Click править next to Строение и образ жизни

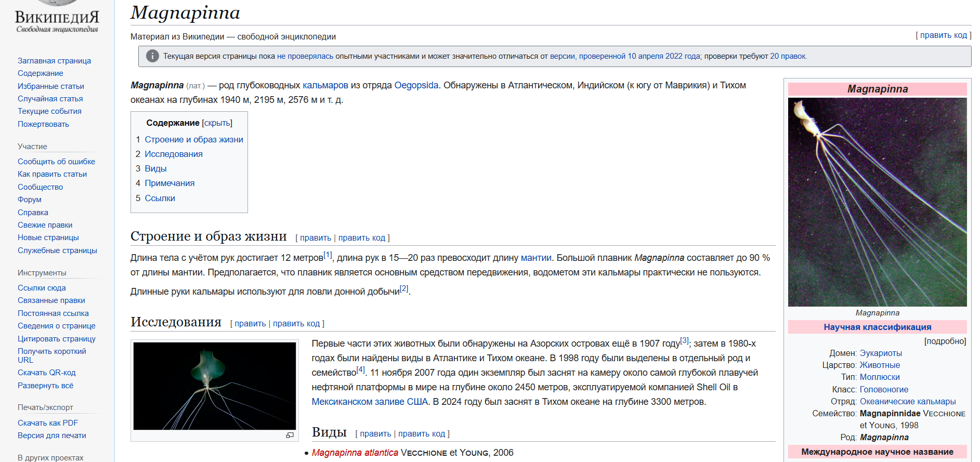tap(316, 237)
